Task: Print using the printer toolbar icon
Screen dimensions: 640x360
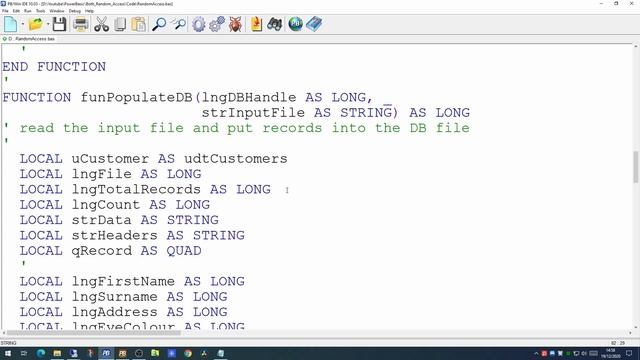Action: [80, 24]
